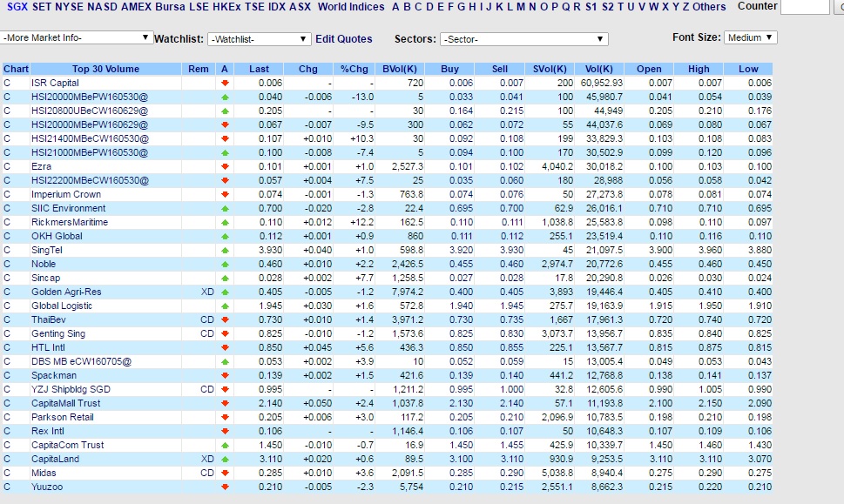Click the red arrow for HTL Intl

(x=225, y=348)
